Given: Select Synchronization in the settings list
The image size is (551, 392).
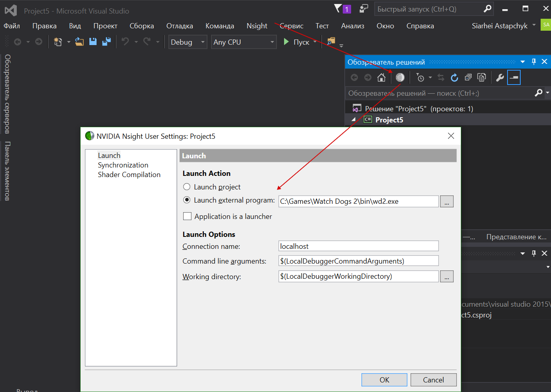Looking at the screenshot, I should (x=123, y=165).
